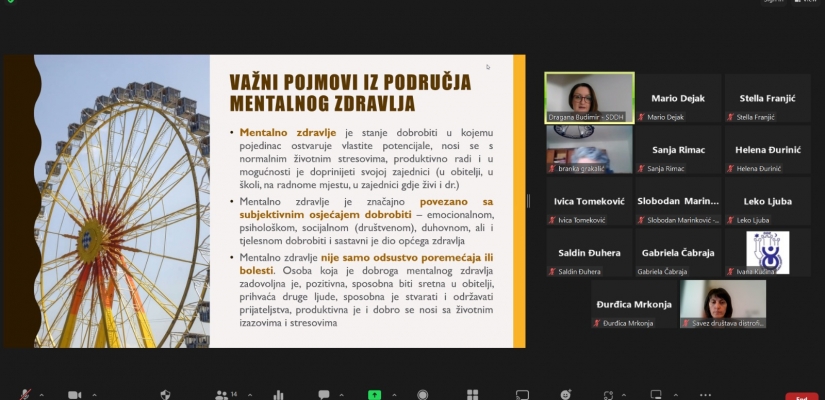Open the Participants panel showing 14

[x=226, y=395]
